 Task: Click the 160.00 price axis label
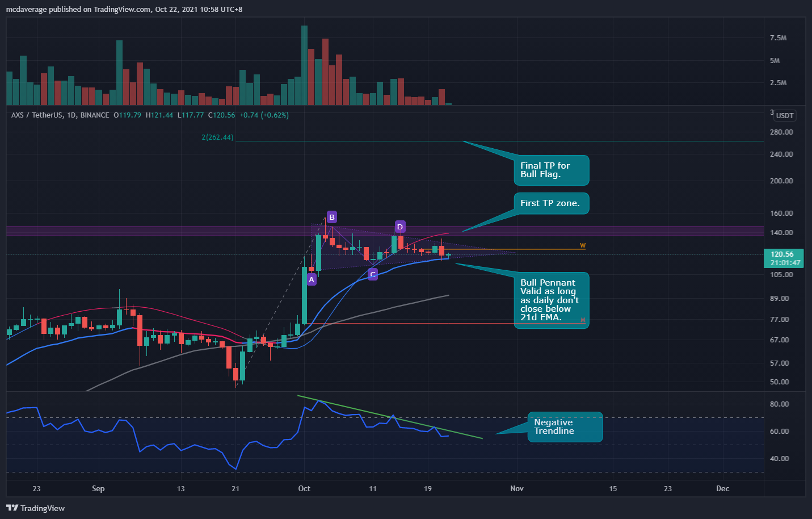781,213
